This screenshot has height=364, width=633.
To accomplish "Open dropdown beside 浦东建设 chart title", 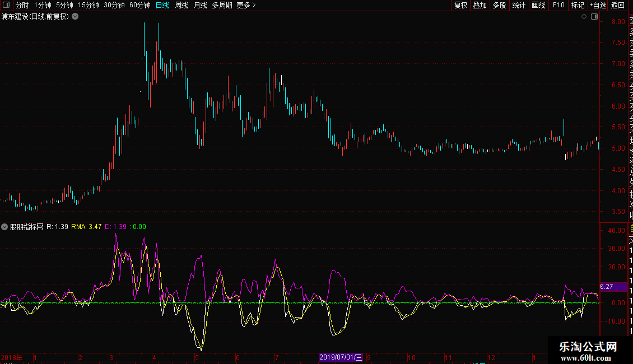I will (75, 17).
